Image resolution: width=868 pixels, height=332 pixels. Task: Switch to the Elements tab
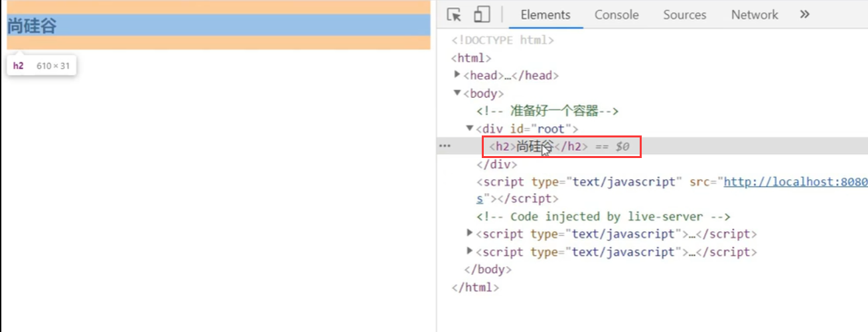545,15
